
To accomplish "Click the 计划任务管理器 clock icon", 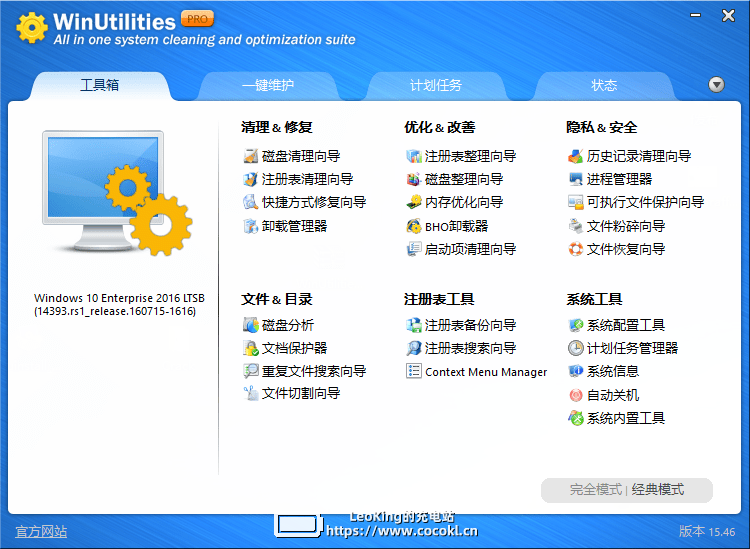I will pyautogui.click(x=576, y=348).
